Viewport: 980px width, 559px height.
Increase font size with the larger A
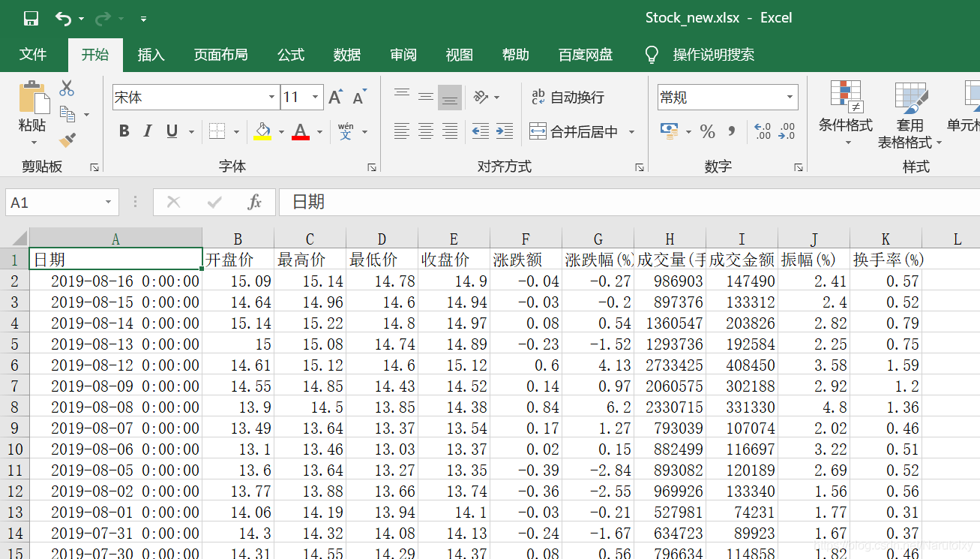pyautogui.click(x=335, y=97)
